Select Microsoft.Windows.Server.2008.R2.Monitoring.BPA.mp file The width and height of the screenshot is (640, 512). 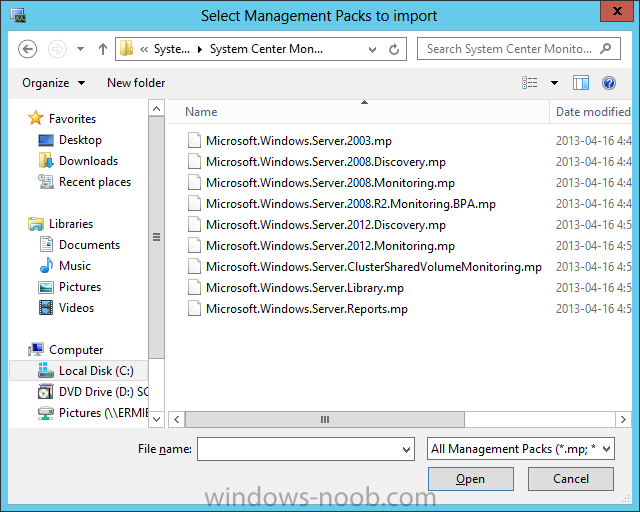pyautogui.click(x=351, y=204)
